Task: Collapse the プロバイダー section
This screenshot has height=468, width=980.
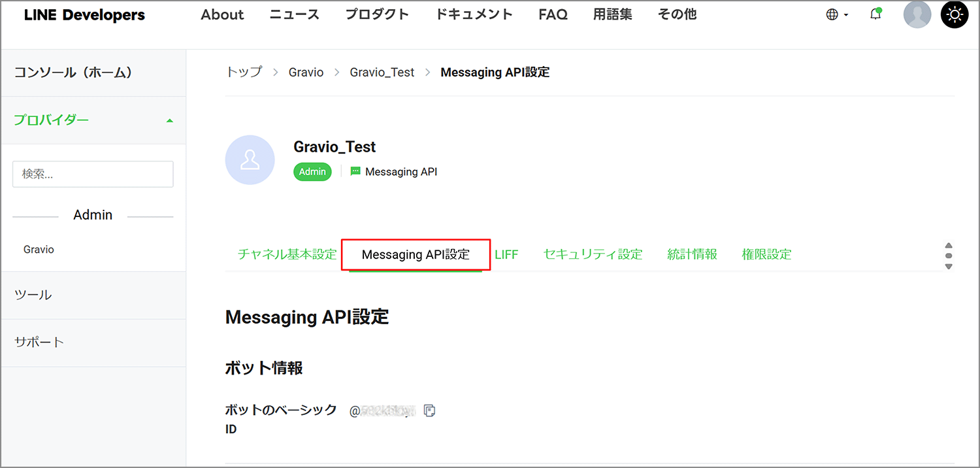Action: pos(170,120)
